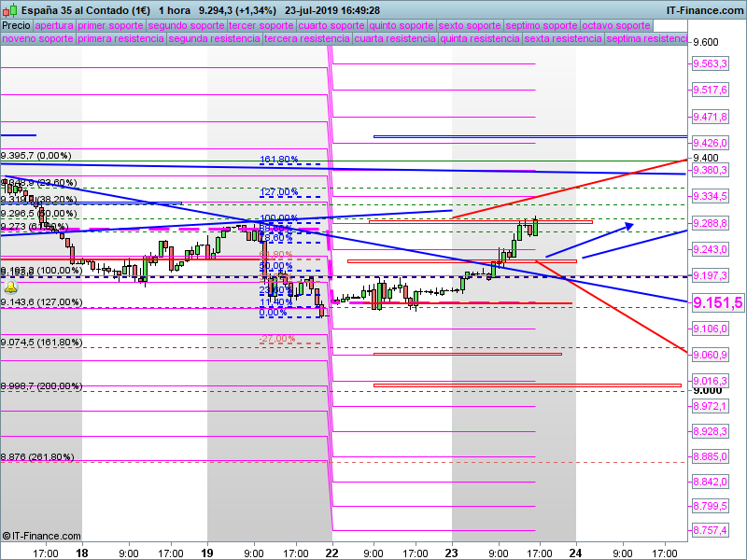Open the segunda resistencia label
The width and height of the screenshot is (747, 560).
click(x=215, y=38)
